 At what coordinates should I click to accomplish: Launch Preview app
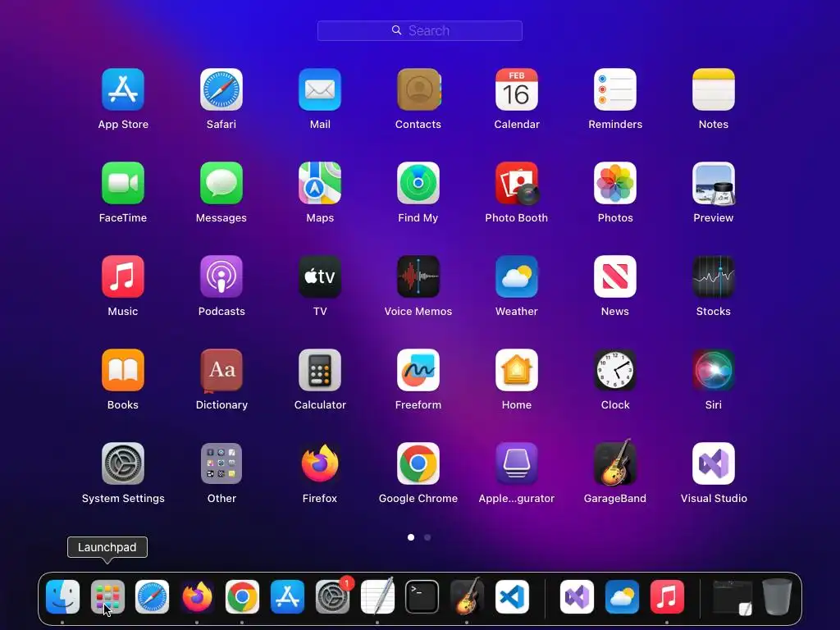[x=714, y=183]
